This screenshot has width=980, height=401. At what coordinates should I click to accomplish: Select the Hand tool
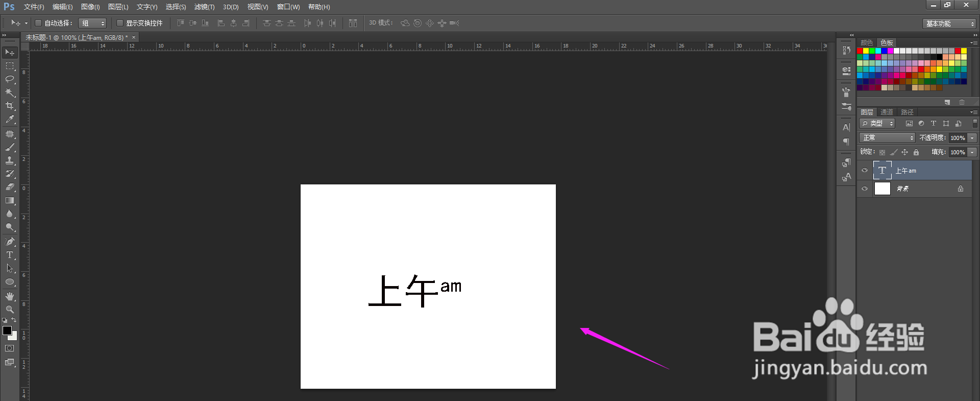(10, 296)
